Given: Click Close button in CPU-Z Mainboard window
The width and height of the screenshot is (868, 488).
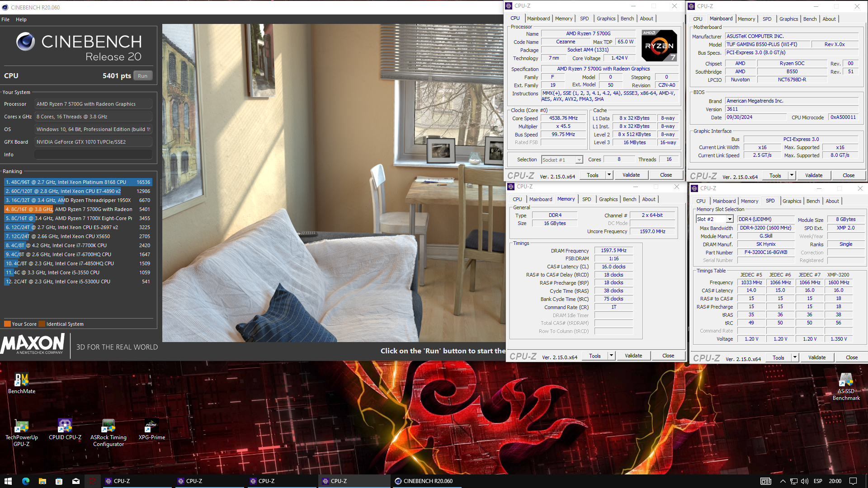Looking at the screenshot, I should [849, 175].
